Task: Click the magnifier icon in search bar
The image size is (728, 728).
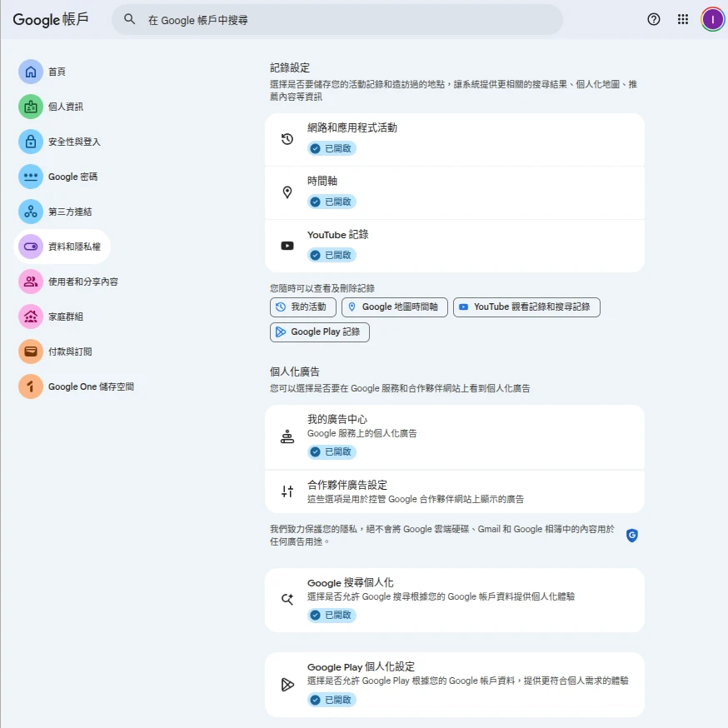Action: click(x=129, y=19)
